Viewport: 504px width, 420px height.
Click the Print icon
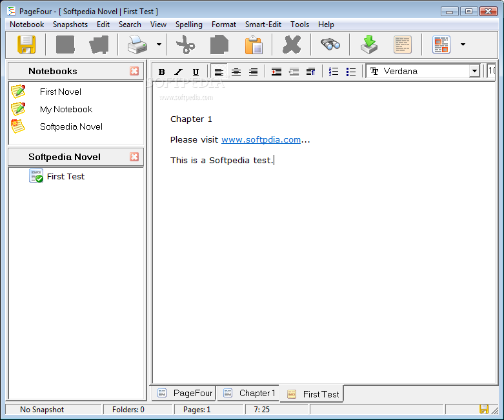click(x=137, y=45)
